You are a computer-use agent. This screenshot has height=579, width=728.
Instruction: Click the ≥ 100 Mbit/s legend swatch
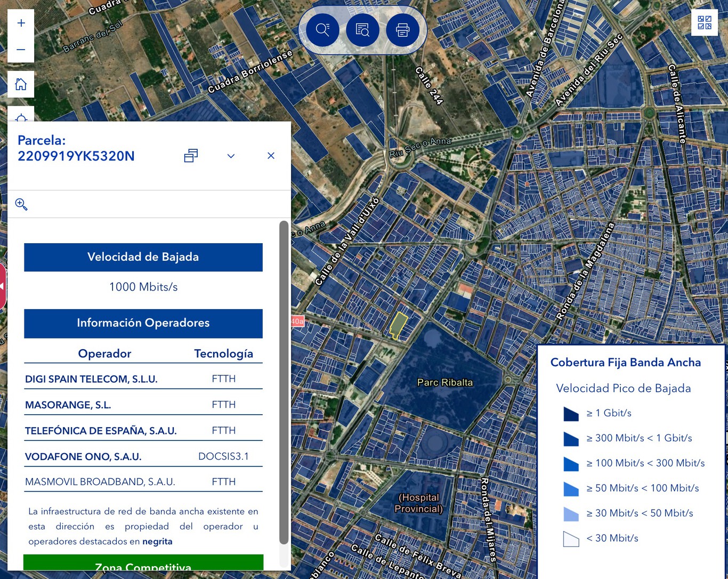click(x=571, y=464)
